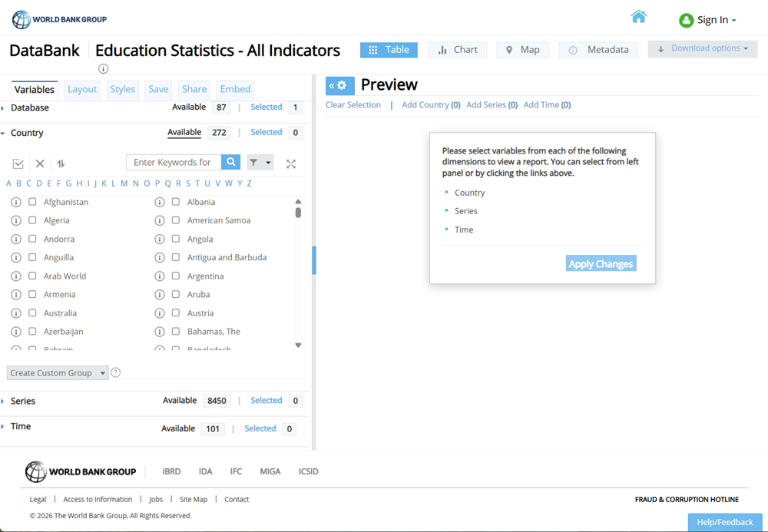This screenshot has width=768, height=532.
Task: Check the Armenia checkbox
Action: tap(32, 294)
